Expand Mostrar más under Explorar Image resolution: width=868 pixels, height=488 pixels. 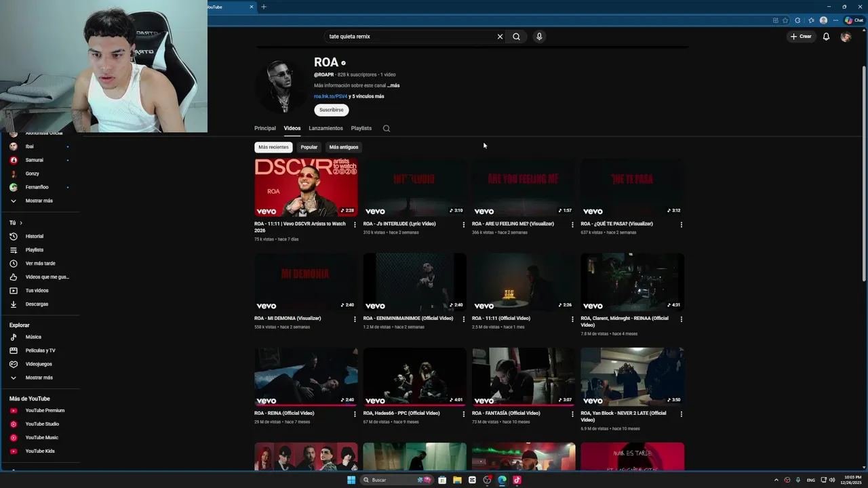tap(40, 378)
